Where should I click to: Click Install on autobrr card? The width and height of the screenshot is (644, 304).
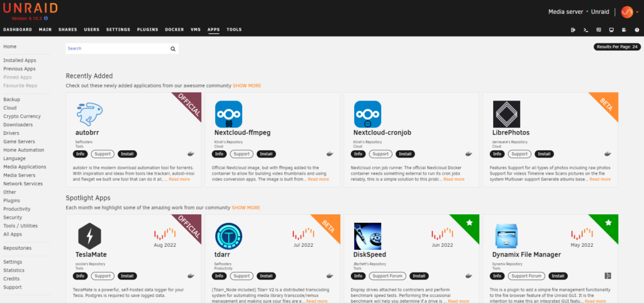[x=127, y=155]
